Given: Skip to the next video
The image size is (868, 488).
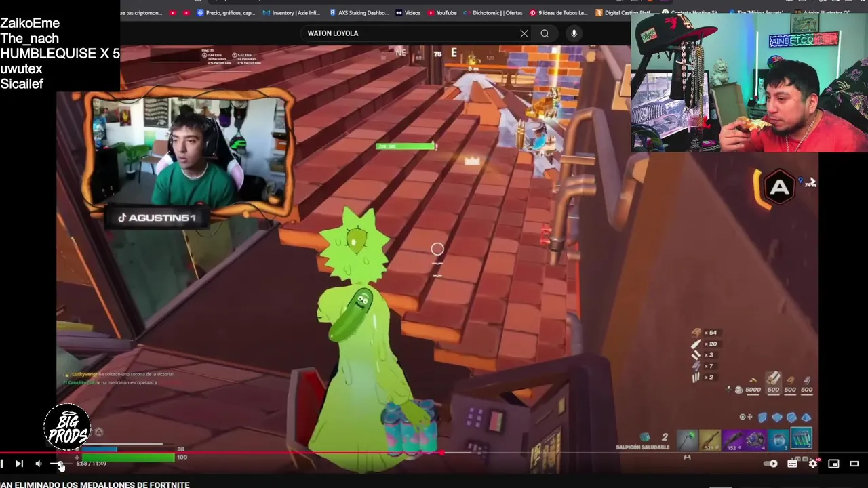Looking at the screenshot, I should coord(19,464).
